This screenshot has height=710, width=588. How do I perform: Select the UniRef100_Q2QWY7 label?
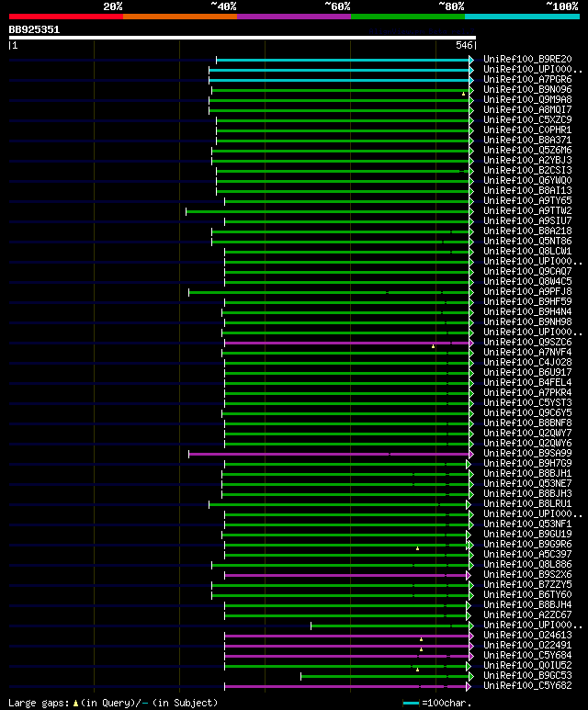(527, 433)
